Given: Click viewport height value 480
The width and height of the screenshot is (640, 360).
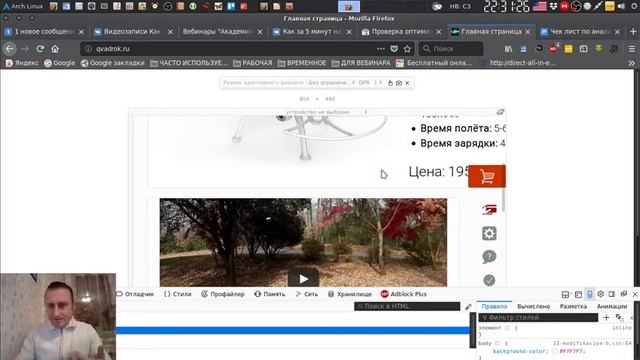Looking at the screenshot, I should [x=330, y=99].
